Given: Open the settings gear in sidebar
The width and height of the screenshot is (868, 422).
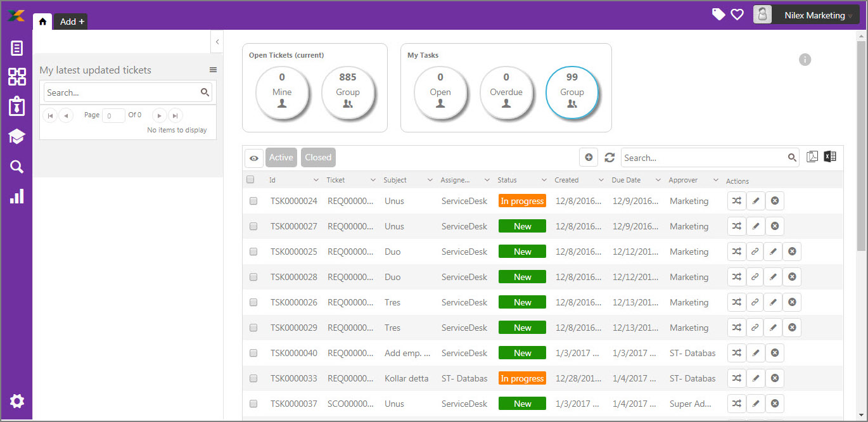Looking at the screenshot, I should click(16, 401).
